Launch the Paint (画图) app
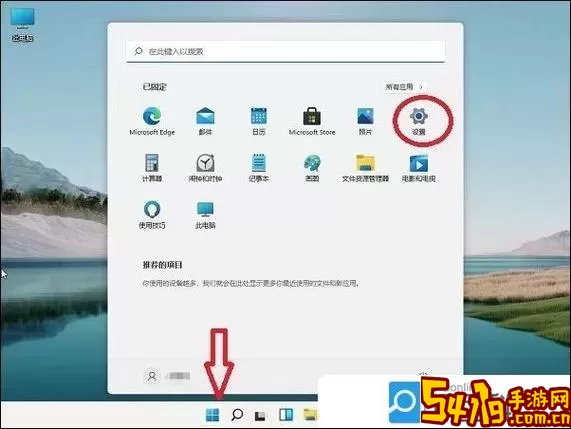571x429 pixels. 312,168
